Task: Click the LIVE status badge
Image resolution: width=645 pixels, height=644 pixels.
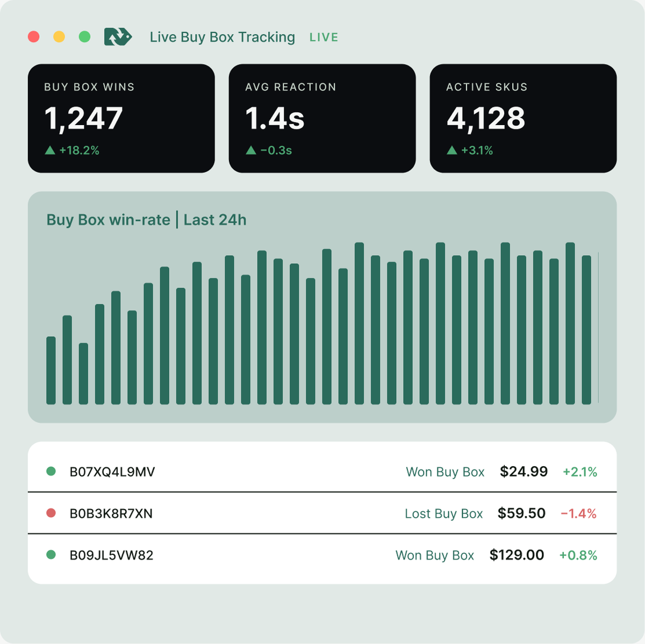Action: (x=324, y=38)
